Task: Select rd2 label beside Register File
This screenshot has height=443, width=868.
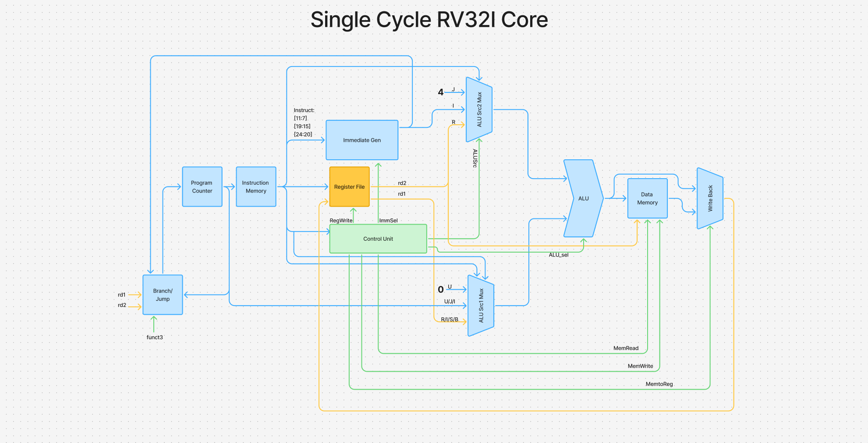Action: [x=402, y=183]
